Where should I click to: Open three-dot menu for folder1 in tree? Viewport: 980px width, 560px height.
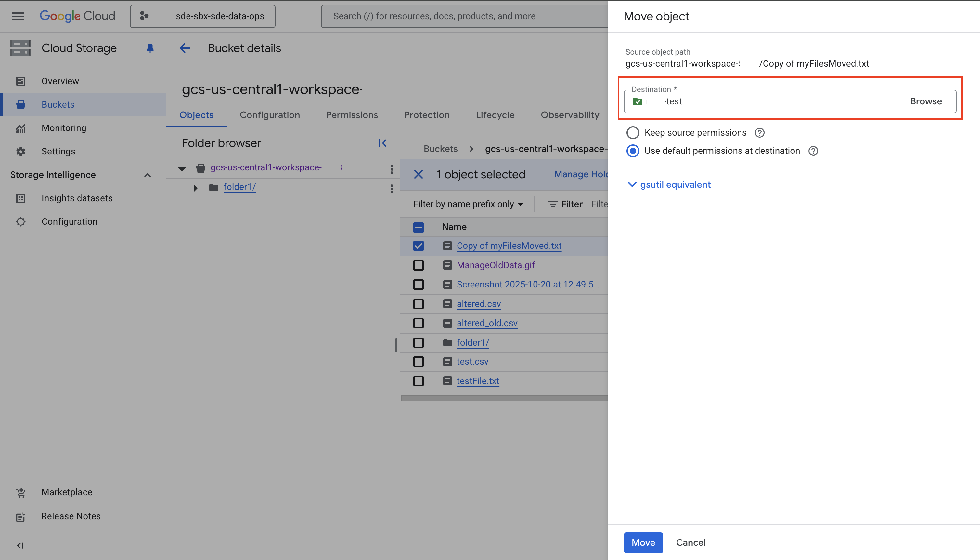(392, 189)
